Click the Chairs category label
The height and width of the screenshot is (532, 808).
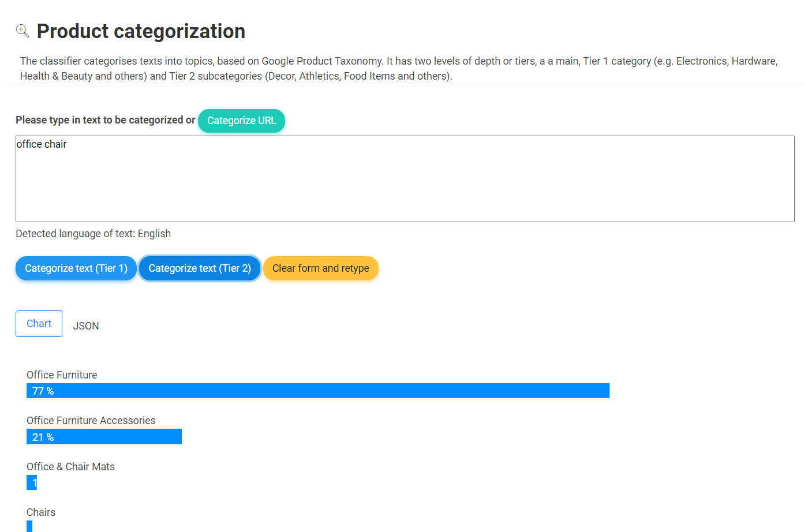coord(41,512)
